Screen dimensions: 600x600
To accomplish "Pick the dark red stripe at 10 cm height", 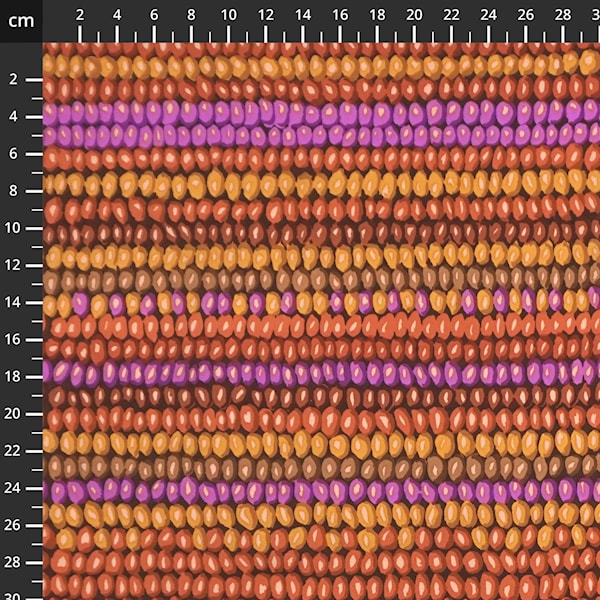I will [x=300, y=232].
